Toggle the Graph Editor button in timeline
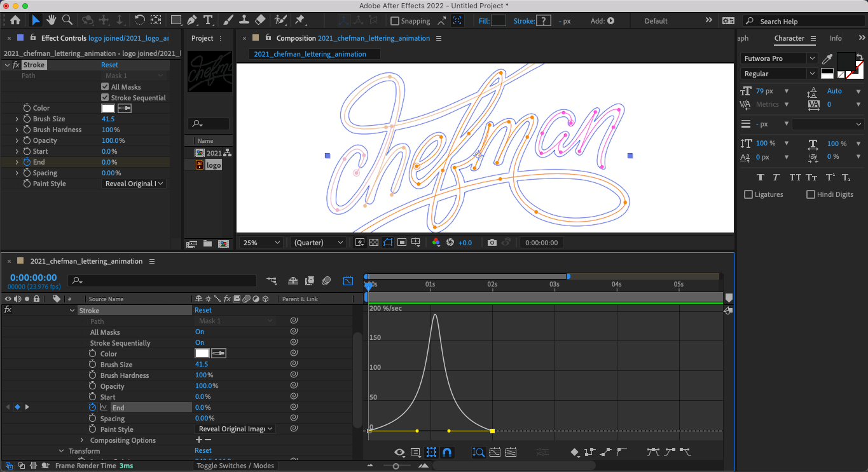 (348, 281)
